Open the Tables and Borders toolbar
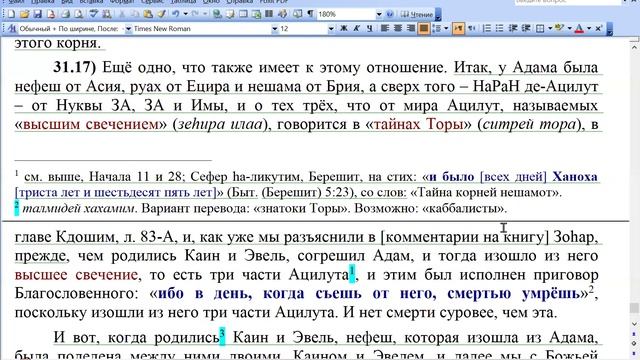The height and width of the screenshot is (360, 640). coord(230,14)
